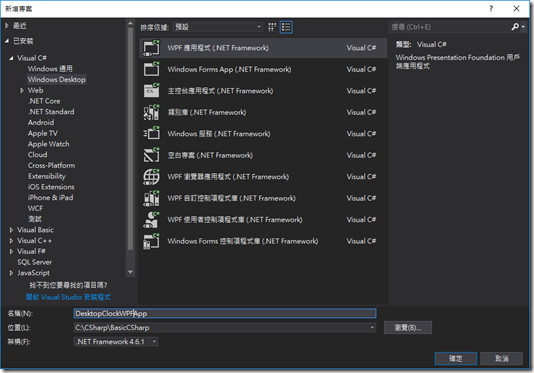Click the Browse button
The width and height of the screenshot is (534, 373).
(408, 328)
